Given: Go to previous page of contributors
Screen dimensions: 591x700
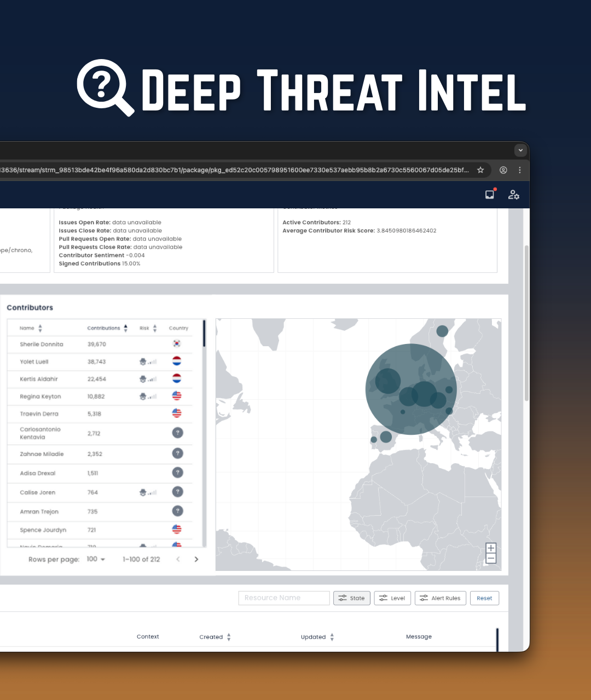Looking at the screenshot, I should pos(178,559).
